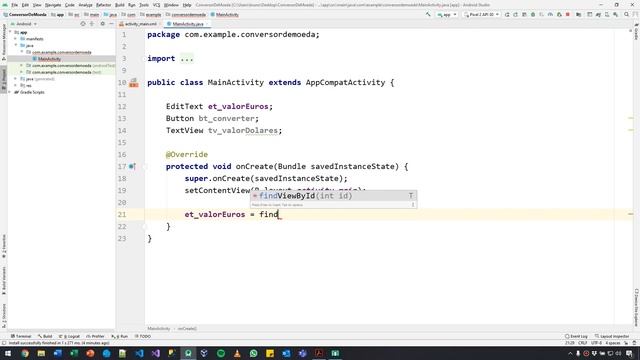Open the Pixel 2 API device dropdown
The image size is (640, 360).
click(x=482, y=15)
